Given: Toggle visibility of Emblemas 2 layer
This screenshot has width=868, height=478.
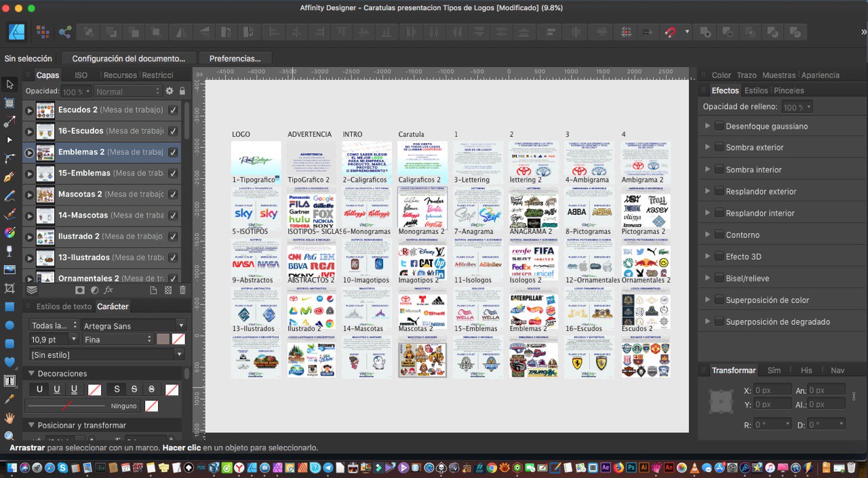Looking at the screenshot, I should [174, 152].
